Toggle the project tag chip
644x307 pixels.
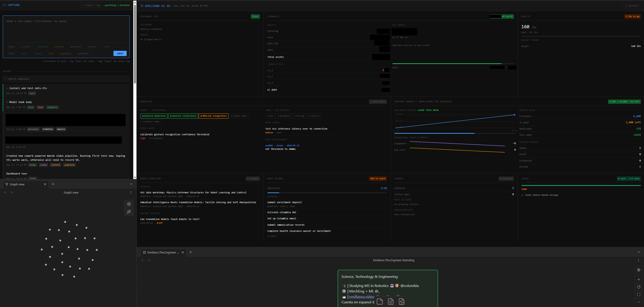click(26, 46)
